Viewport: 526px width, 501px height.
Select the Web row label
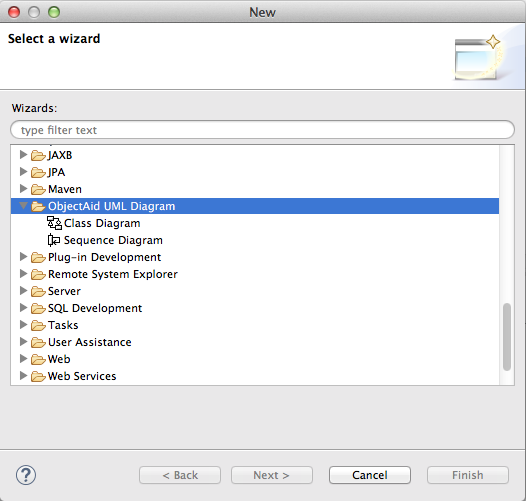pos(59,359)
